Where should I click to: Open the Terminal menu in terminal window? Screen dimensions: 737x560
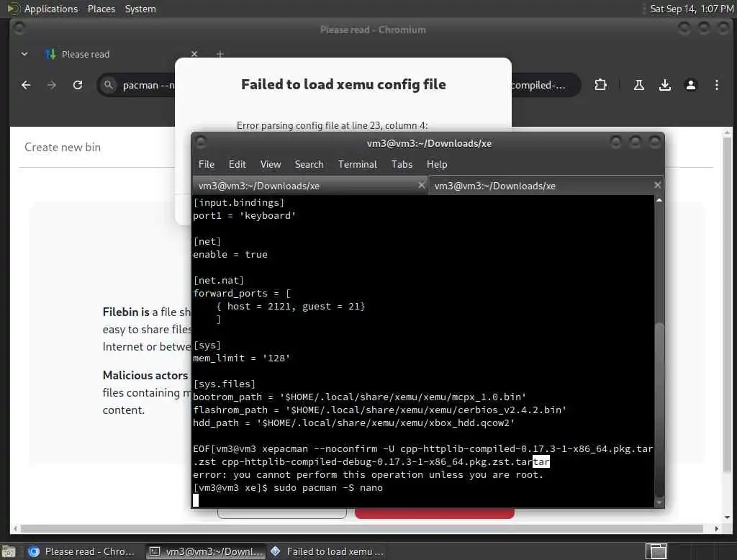pos(357,164)
